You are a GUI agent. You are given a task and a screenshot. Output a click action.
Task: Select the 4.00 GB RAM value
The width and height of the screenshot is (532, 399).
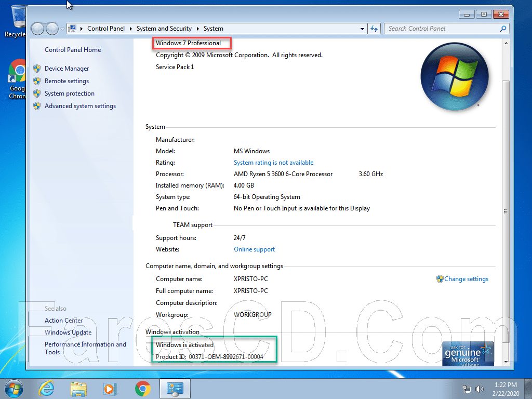click(244, 185)
